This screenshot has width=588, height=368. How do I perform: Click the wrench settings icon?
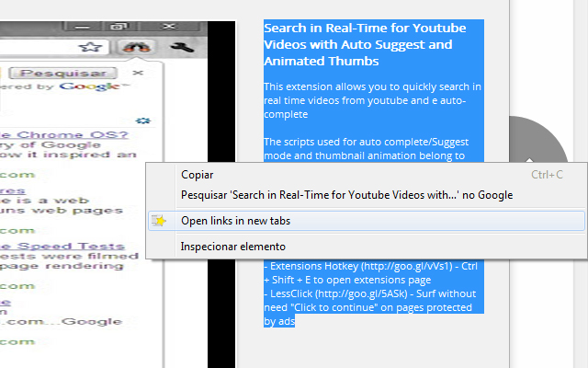(182, 47)
